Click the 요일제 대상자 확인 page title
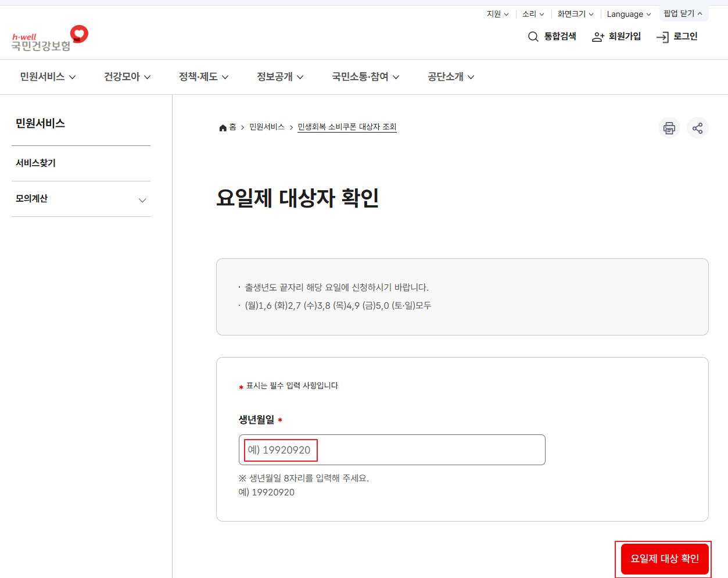 pos(297,198)
